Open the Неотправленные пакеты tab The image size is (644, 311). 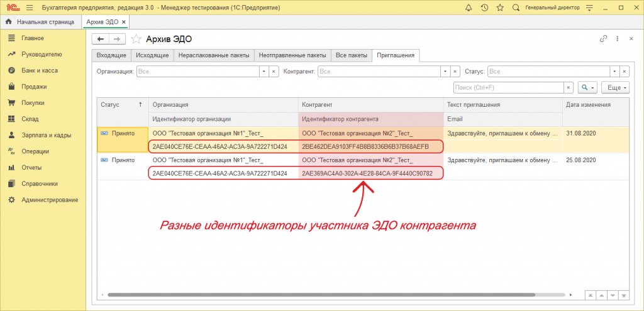point(291,55)
